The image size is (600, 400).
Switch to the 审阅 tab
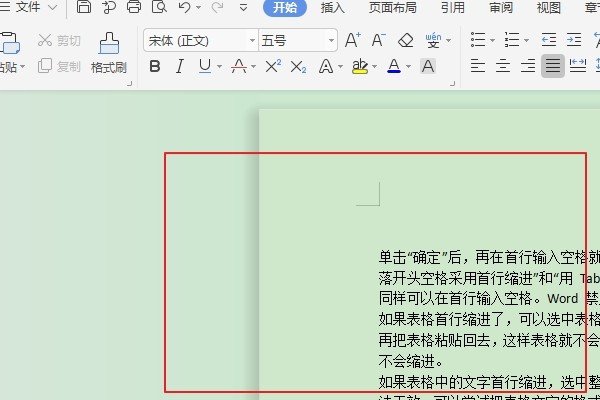click(501, 8)
